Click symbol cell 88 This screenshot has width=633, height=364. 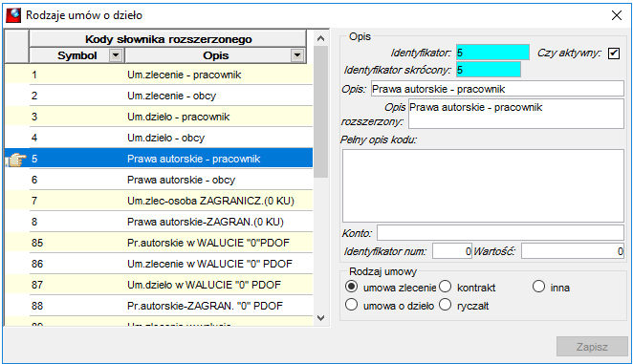tap(76, 306)
